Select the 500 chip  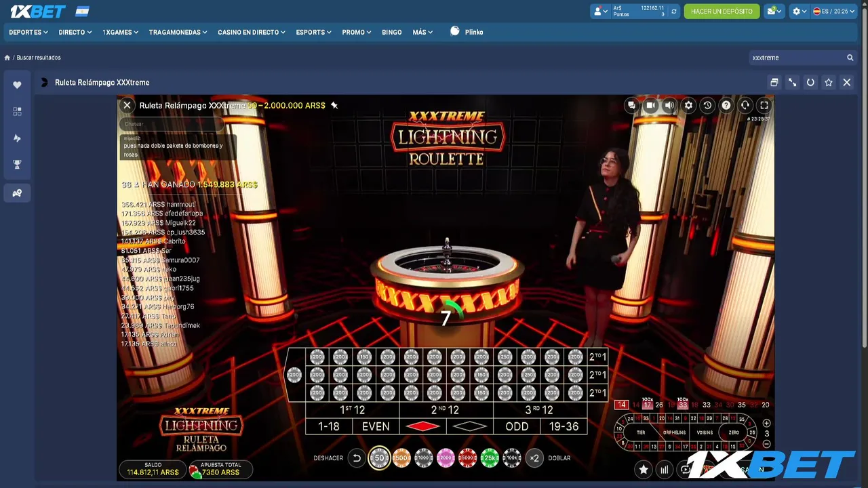401,458
